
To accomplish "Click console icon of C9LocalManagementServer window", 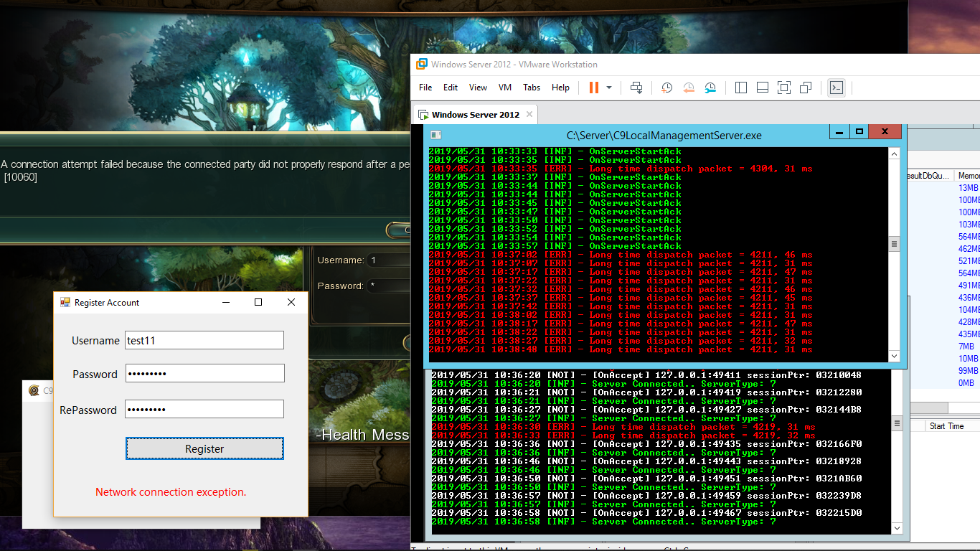I will [435, 134].
